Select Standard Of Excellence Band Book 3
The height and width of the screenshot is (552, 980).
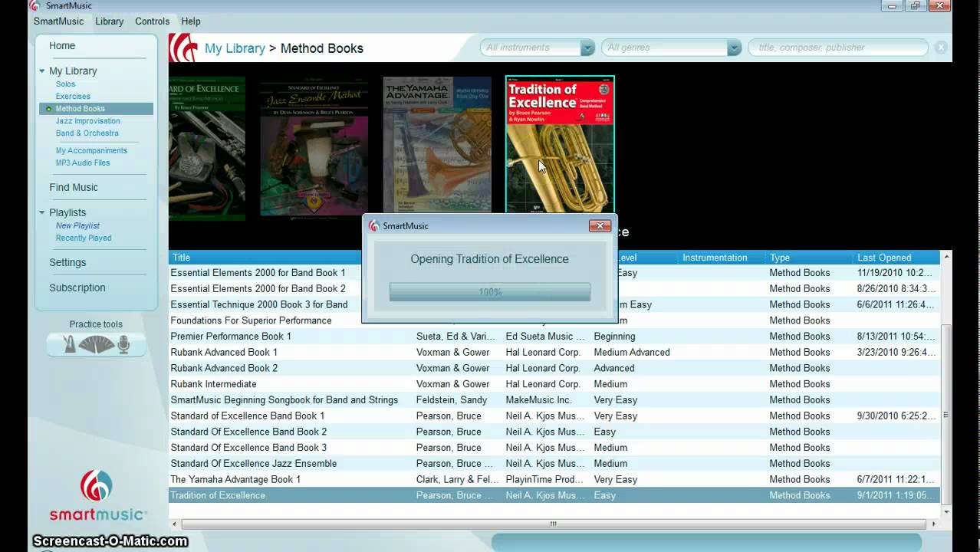coord(554,448)
